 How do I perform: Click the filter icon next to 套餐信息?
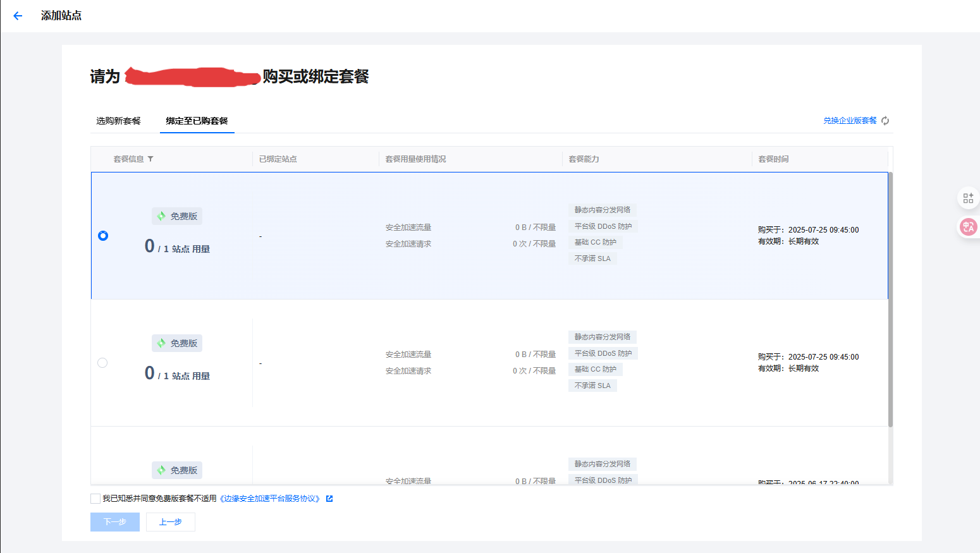tap(150, 159)
